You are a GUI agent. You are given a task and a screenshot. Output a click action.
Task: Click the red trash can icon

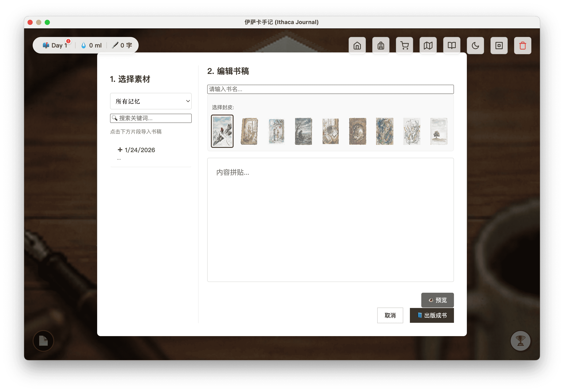(x=523, y=45)
